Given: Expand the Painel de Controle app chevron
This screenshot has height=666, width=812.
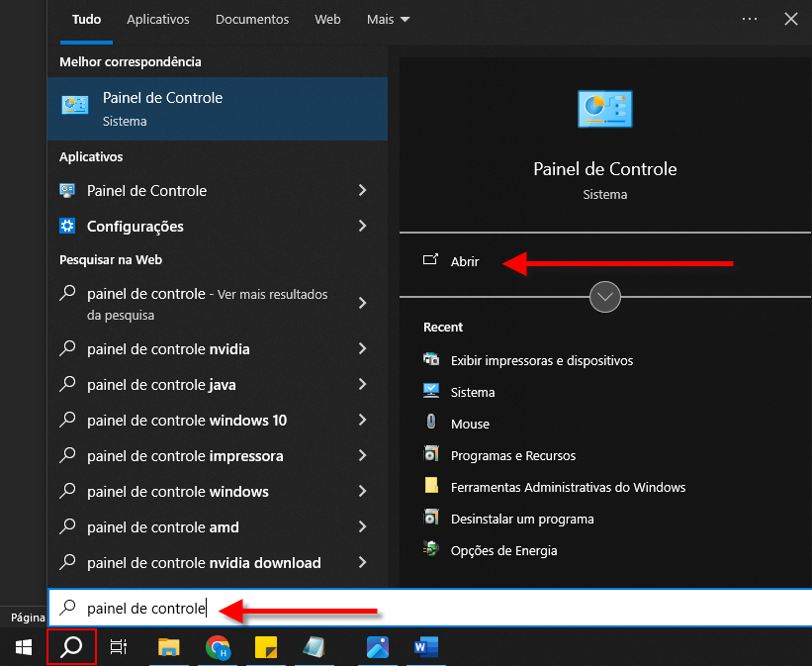Looking at the screenshot, I should click(363, 190).
